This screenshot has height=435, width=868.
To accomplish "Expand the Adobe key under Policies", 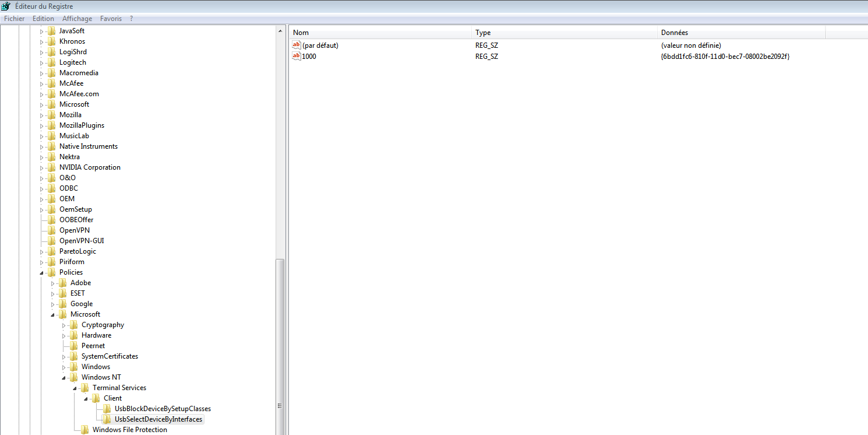I will tap(52, 282).
